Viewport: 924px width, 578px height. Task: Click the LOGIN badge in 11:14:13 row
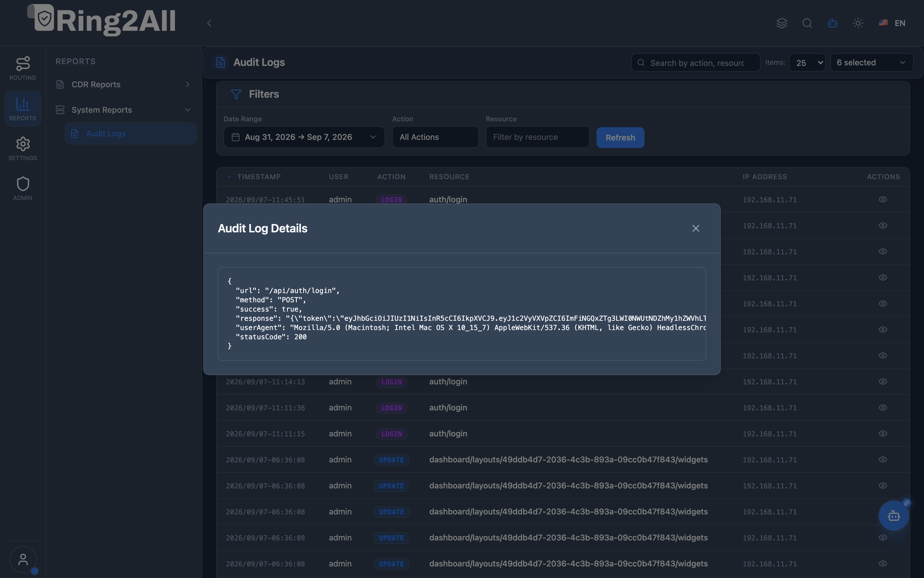(391, 382)
